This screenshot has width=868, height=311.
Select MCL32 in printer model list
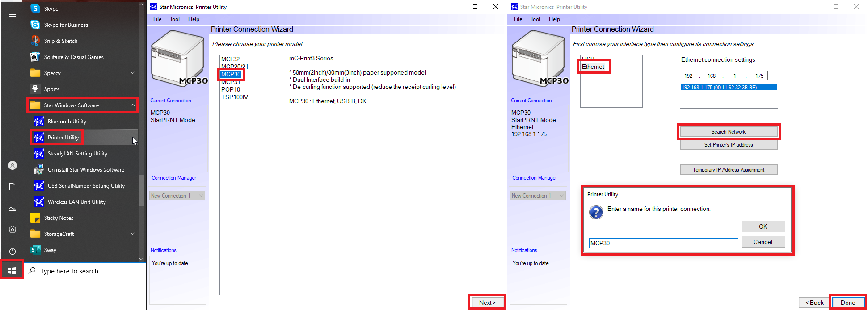point(231,59)
